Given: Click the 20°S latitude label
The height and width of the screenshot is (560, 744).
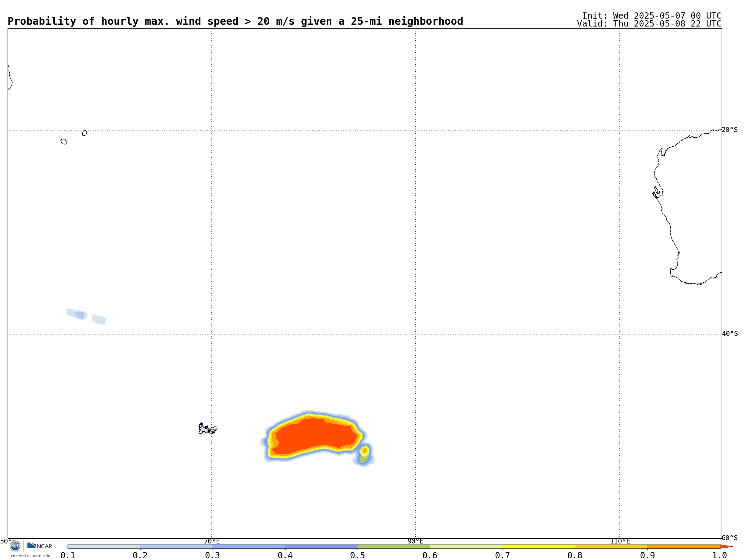Looking at the screenshot, I should click(730, 130).
